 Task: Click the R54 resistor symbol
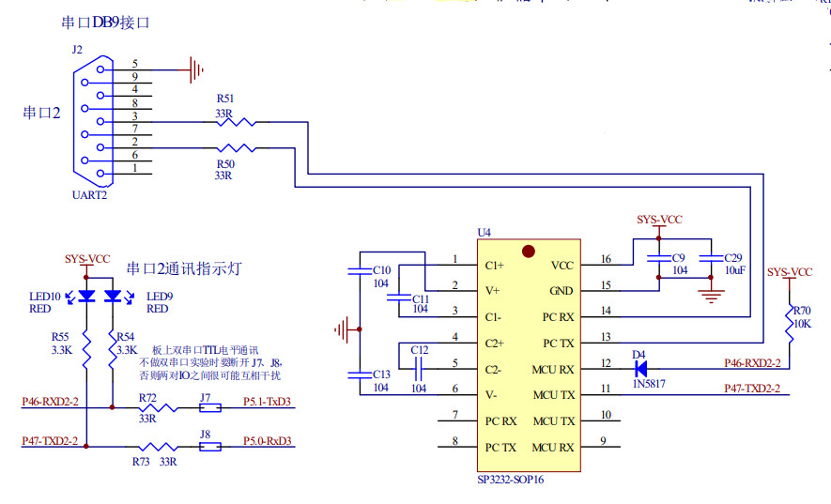click(x=113, y=349)
